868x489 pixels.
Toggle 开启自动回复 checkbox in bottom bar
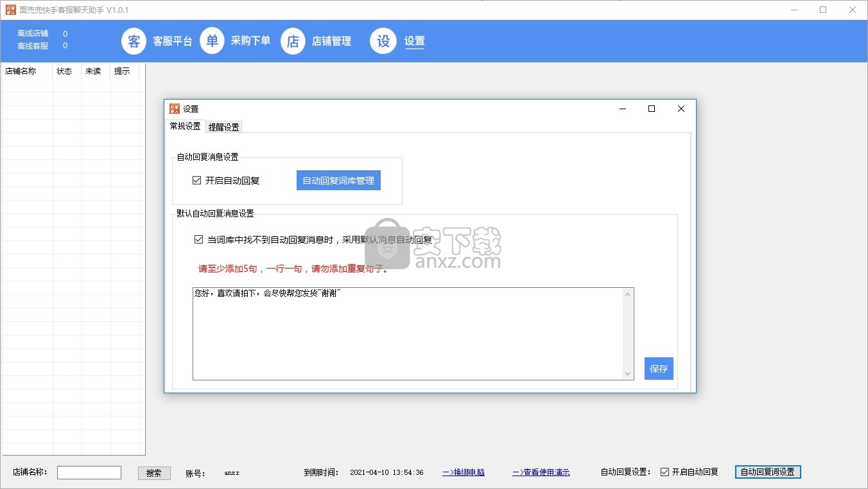(664, 472)
